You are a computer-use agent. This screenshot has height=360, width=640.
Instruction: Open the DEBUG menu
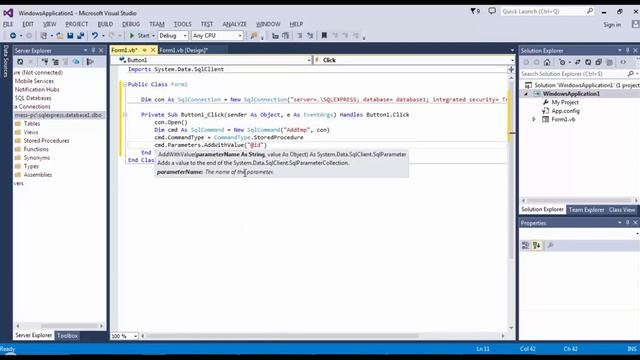(131, 24)
